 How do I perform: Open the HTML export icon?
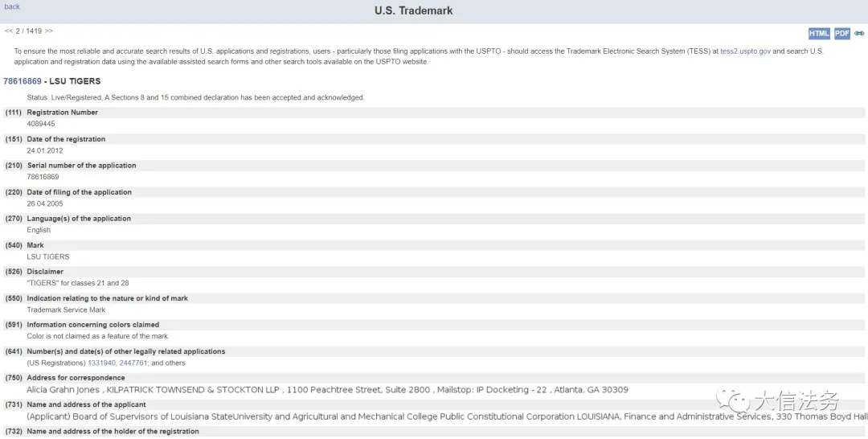(819, 34)
